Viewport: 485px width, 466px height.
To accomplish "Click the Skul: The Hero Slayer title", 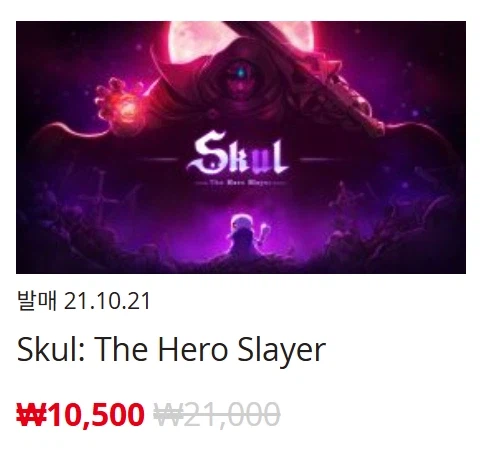I will [x=171, y=350].
